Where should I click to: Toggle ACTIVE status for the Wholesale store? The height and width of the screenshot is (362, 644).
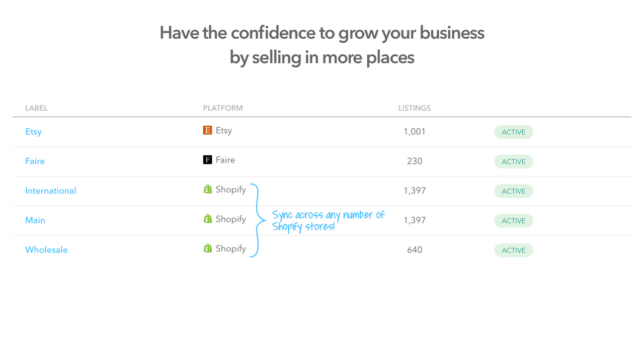(x=513, y=250)
